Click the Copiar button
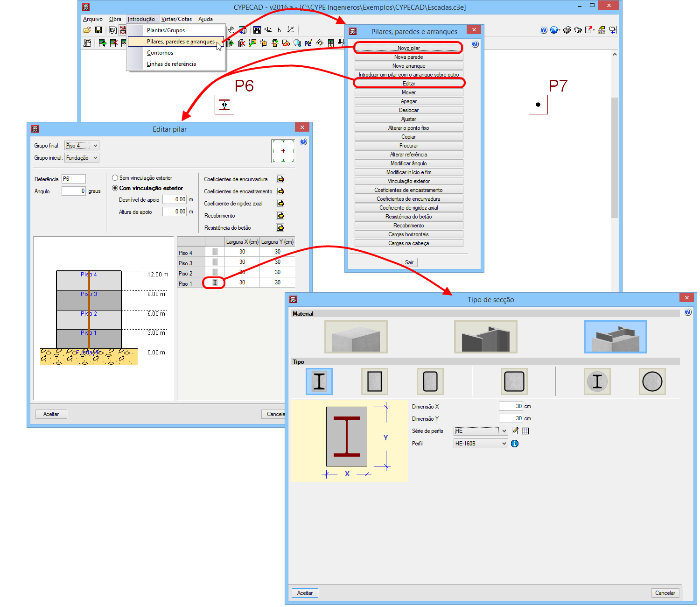The image size is (700, 607). pyautogui.click(x=409, y=137)
